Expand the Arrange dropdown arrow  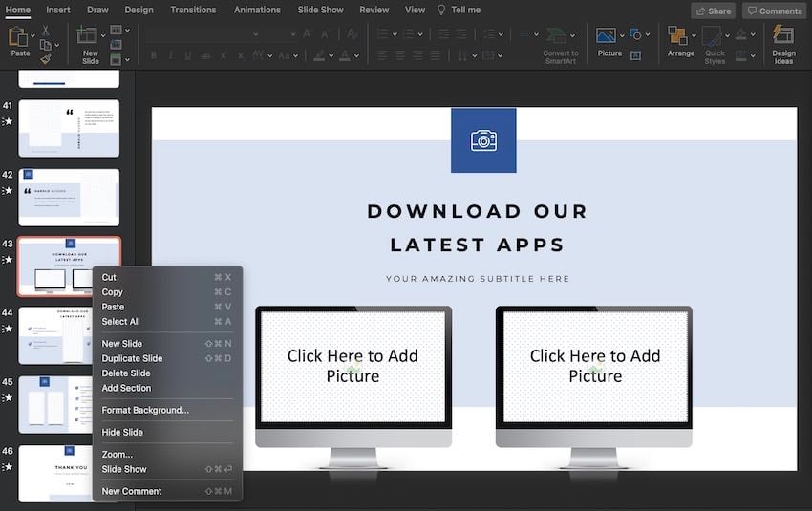[693, 36]
